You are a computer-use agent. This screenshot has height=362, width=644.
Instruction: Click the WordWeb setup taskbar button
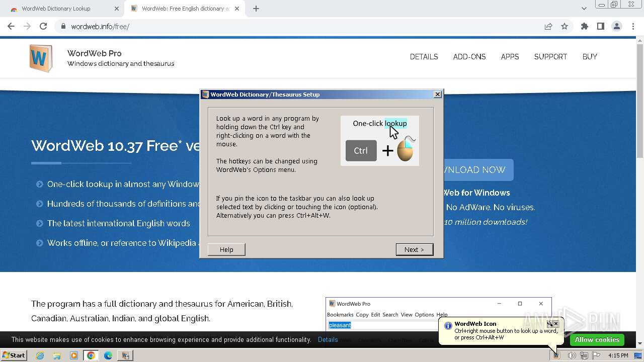click(125, 355)
